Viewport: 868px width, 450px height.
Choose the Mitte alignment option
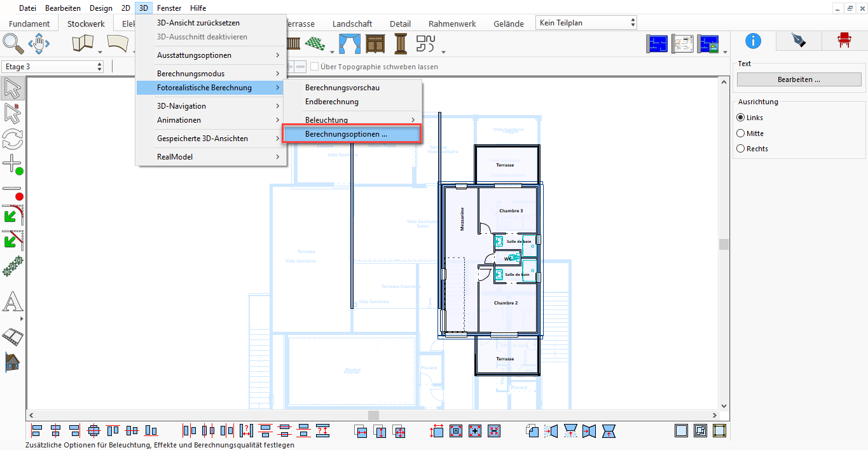click(x=740, y=133)
